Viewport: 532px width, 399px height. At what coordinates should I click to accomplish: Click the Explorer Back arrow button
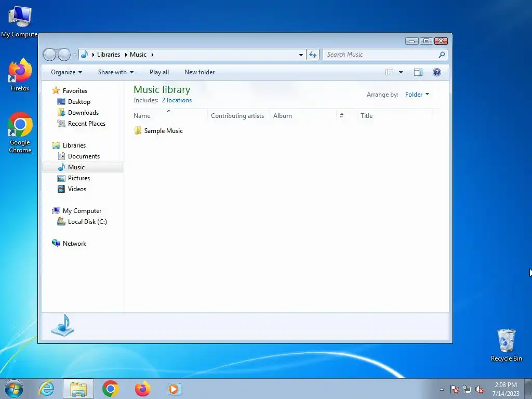pyautogui.click(x=49, y=55)
